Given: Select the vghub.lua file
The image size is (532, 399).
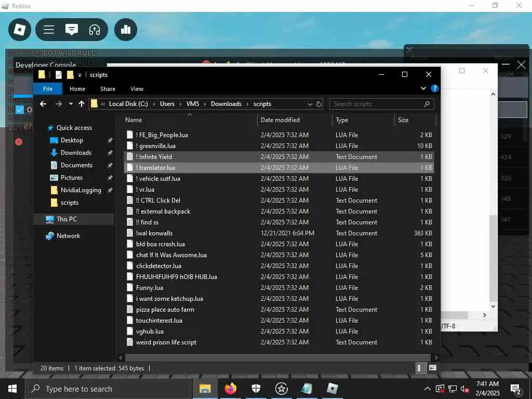Looking at the screenshot, I should click(x=279, y=331).
